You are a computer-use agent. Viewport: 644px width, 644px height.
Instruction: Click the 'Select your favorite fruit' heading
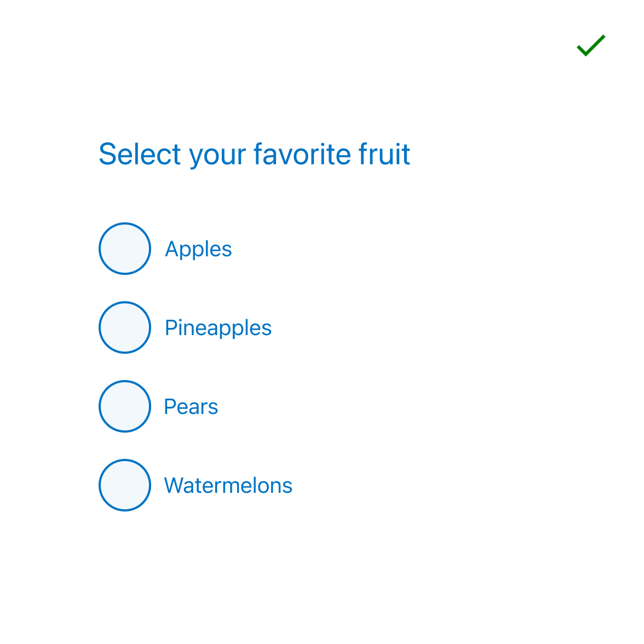(x=254, y=154)
